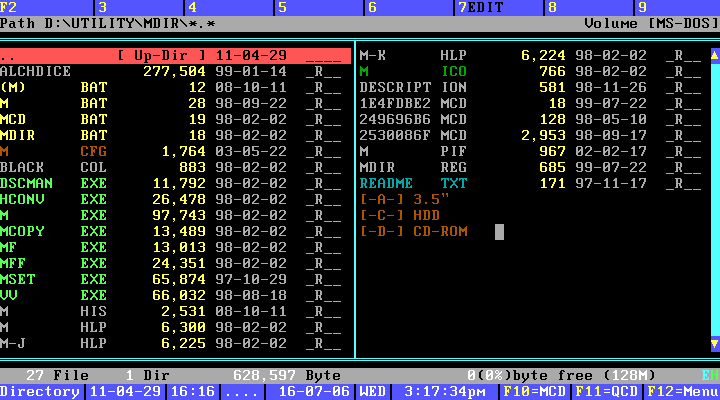Select the MDIR REG file

click(x=533, y=168)
